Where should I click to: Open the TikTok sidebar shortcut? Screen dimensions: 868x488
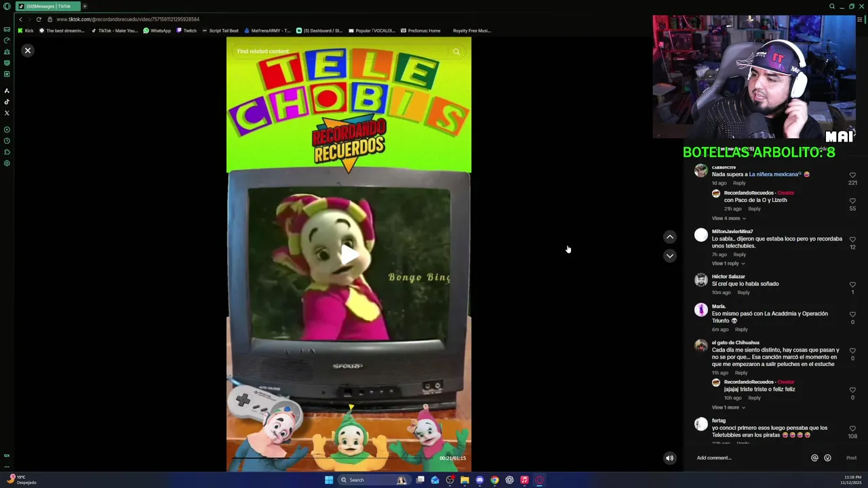click(x=7, y=102)
